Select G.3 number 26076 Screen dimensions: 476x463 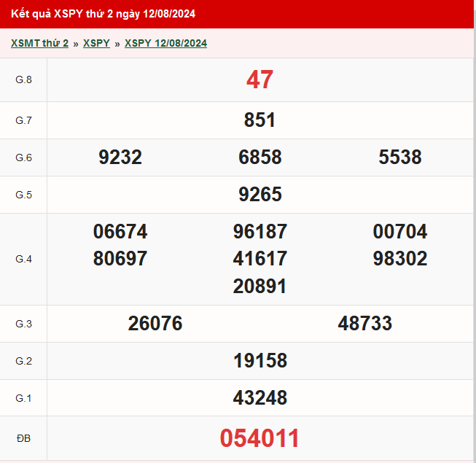(155, 324)
